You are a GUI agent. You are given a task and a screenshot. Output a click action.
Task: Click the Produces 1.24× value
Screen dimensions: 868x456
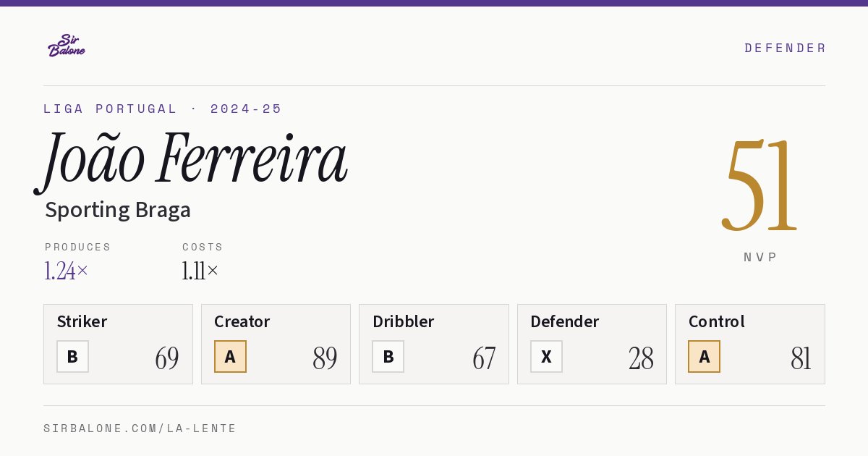click(66, 271)
